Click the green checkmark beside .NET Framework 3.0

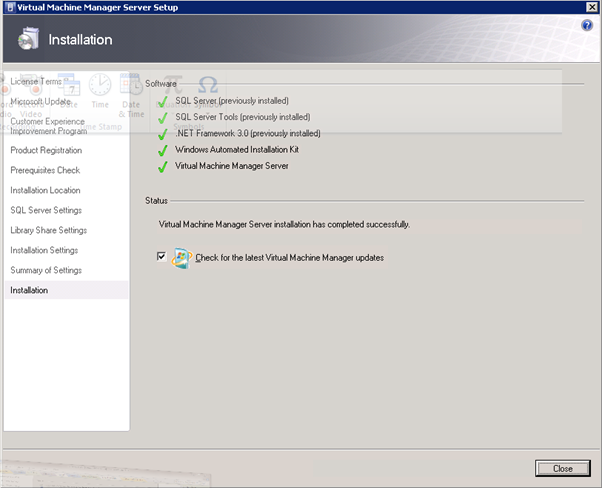click(x=163, y=134)
